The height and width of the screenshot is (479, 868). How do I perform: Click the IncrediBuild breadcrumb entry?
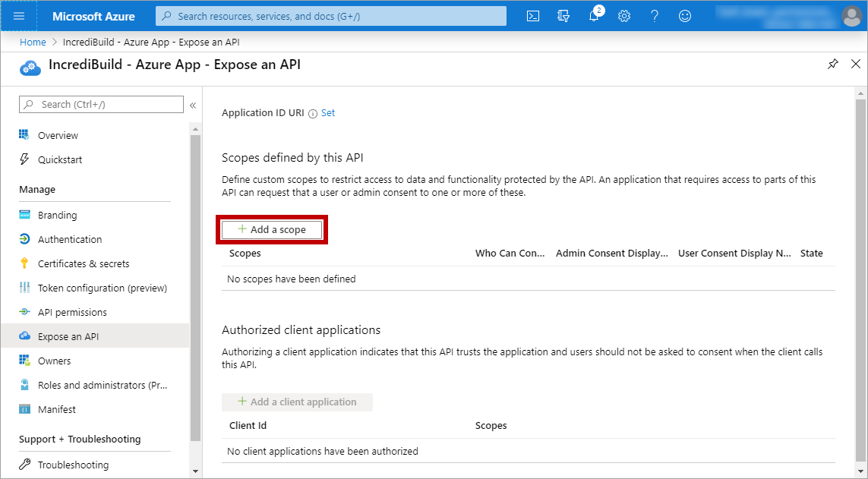tap(151, 42)
